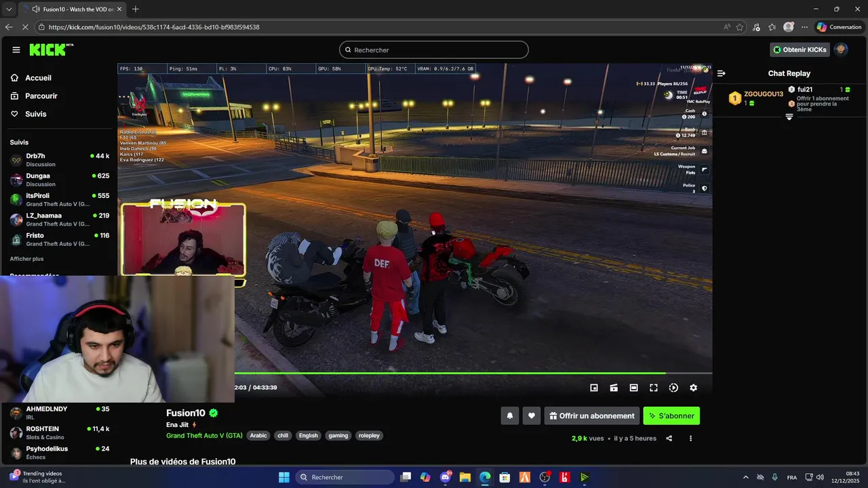Click the green S'abonner button
The width and height of the screenshot is (868, 488).
[671, 415]
